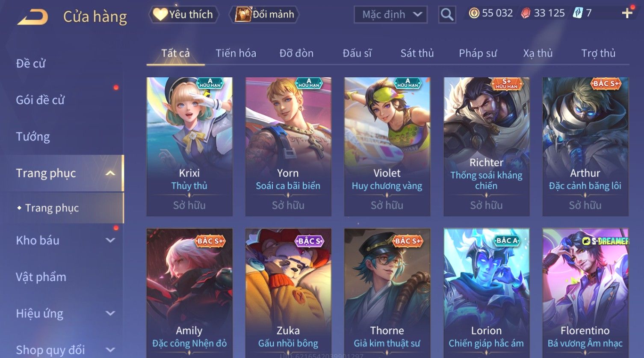This screenshot has width=644, height=358.
Task: Open Gói đề cử in sidebar
Action: pos(40,100)
